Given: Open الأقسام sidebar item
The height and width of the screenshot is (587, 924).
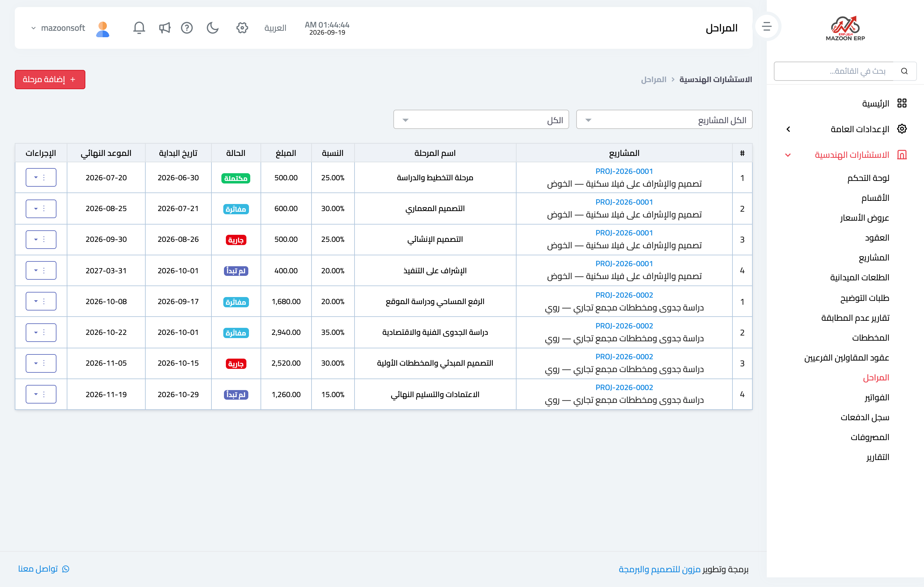Looking at the screenshot, I should click(875, 198).
